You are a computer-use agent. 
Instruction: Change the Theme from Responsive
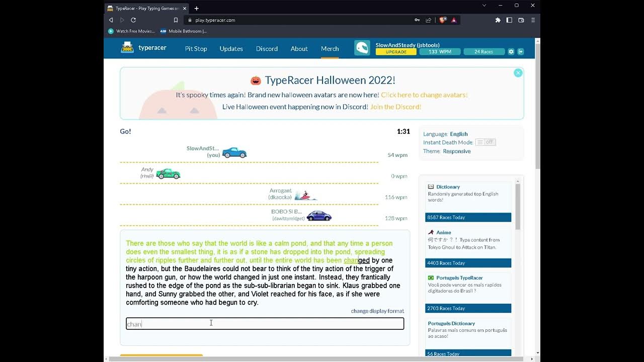coord(457,151)
